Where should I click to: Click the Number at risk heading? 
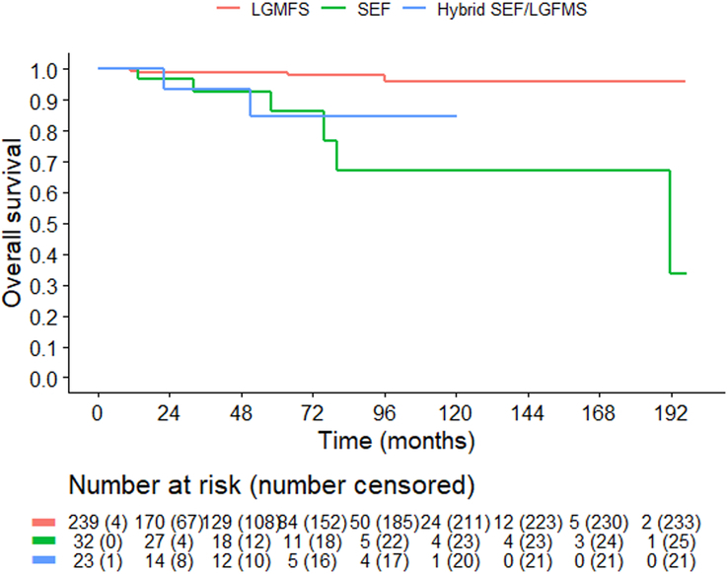point(271,486)
